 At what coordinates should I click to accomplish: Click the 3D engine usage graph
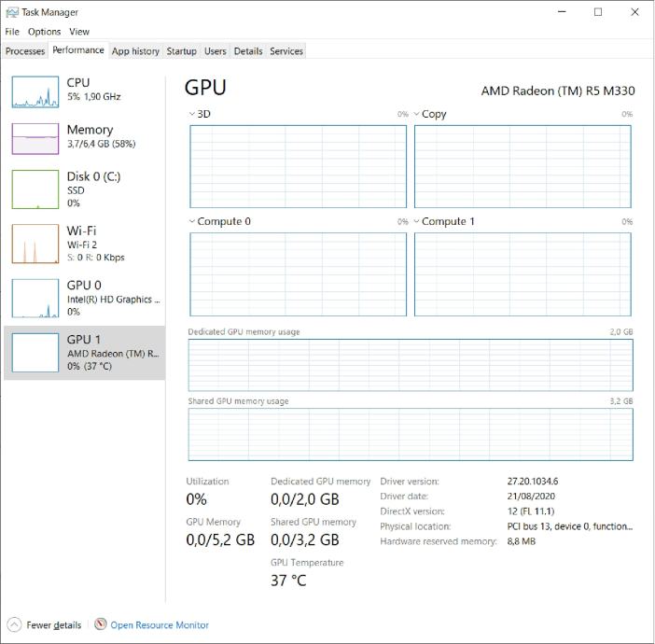click(x=298, y=166)
